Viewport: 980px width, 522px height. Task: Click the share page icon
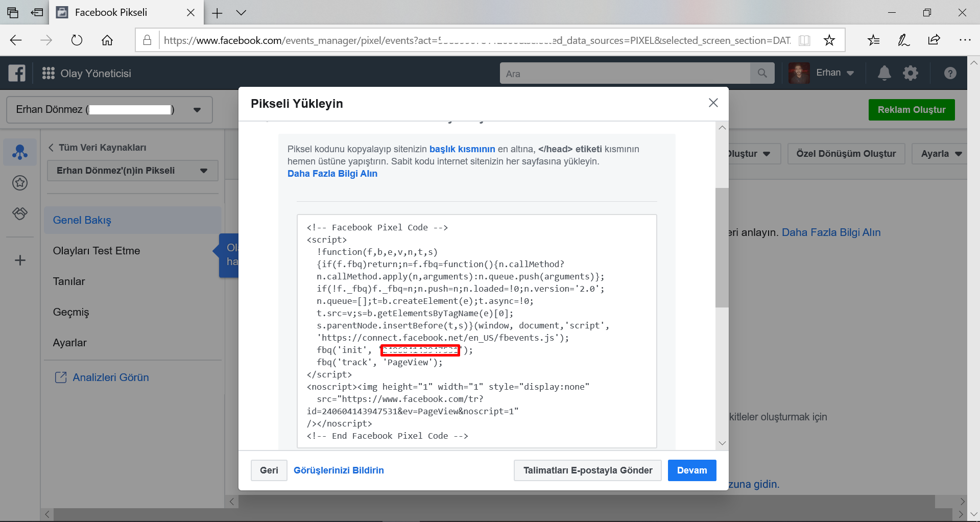934,40
